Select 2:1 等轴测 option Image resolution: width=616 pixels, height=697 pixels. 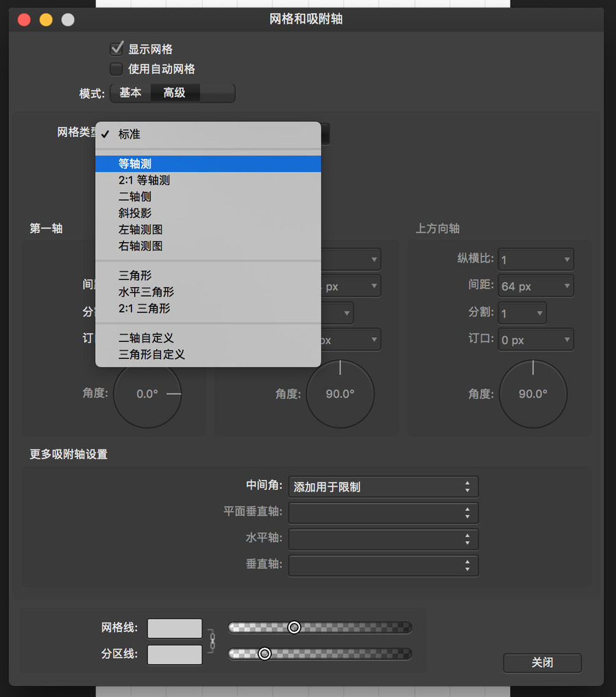[x=208, y=180]
